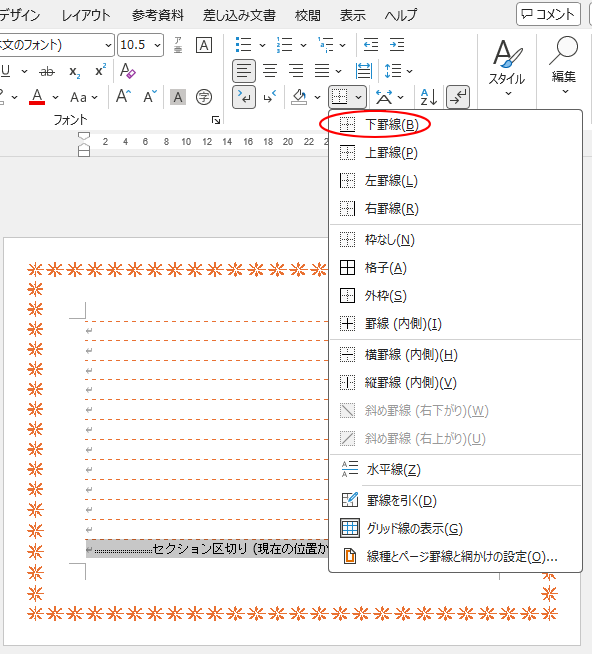Toggle left align paragraph button
592x654 pixels.
click(x=244, y=71)
